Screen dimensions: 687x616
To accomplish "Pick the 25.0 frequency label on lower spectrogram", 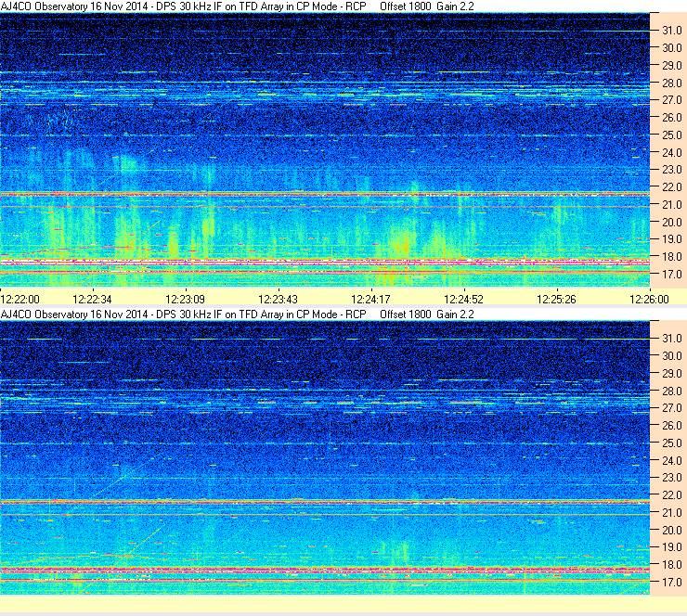I will pyautogui.click(x=672, y=443).
